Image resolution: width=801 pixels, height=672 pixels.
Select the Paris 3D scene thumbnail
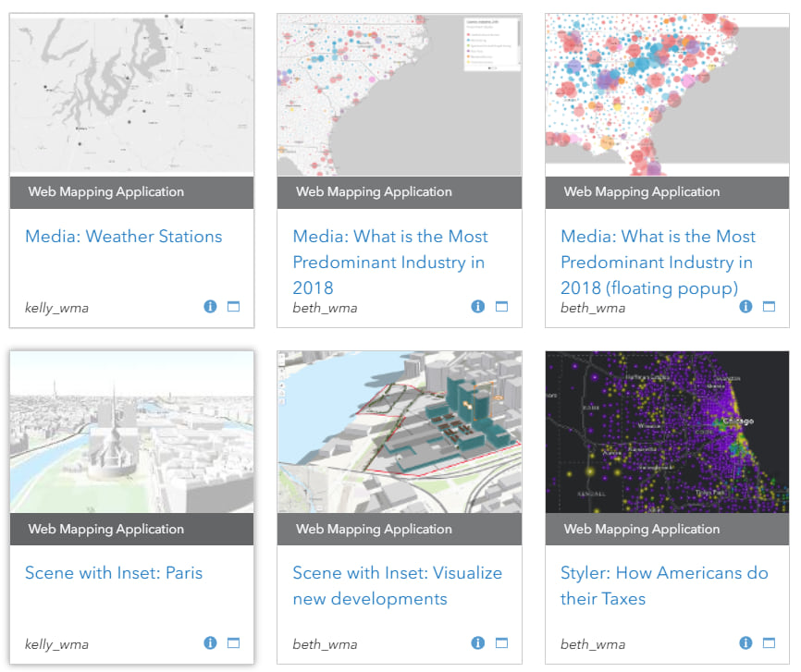(131, 432)
